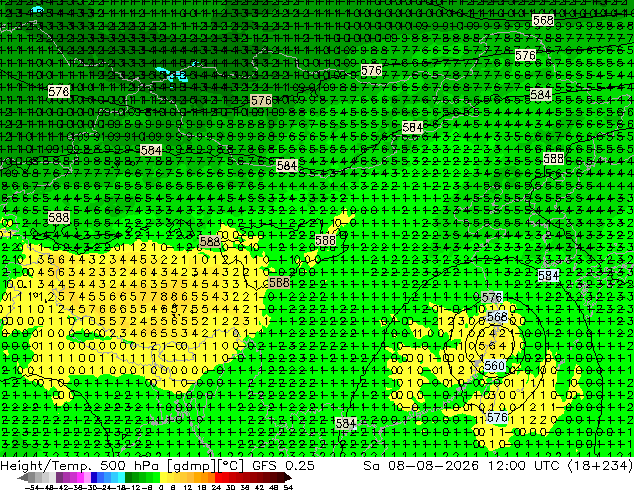The width and height of the screenshot is (634, 490).
Task: Click the magenta legend swatch near -36
Action: tap(80, 477)
